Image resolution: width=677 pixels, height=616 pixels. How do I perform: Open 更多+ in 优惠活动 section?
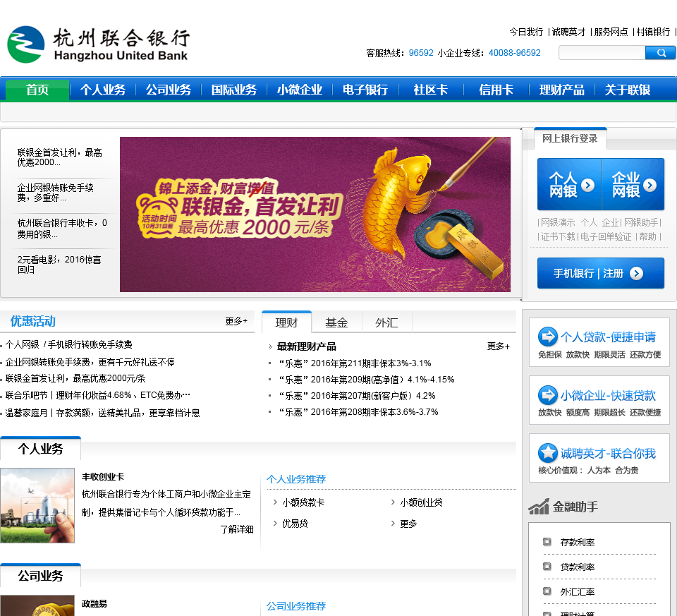(236, 321)
